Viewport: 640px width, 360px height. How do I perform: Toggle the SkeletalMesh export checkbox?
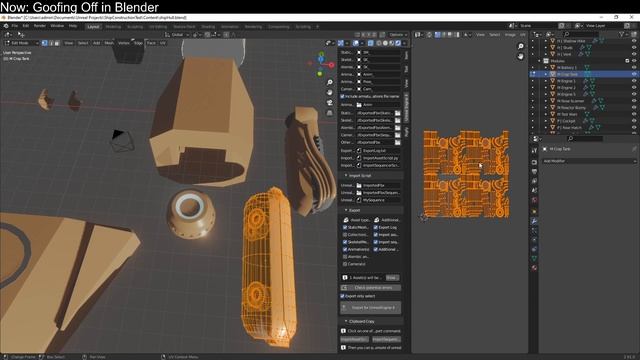tap(345, 242)
